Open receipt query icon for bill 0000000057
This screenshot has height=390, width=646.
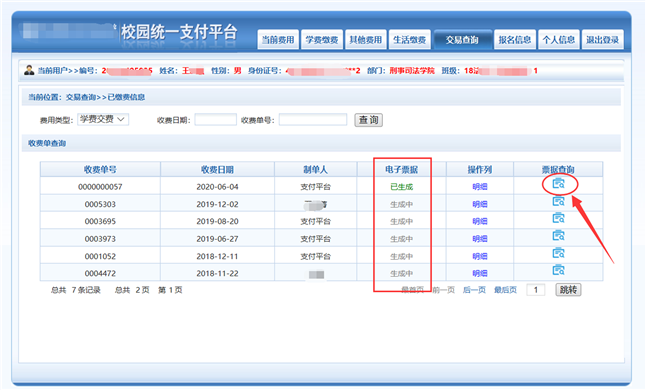pyautogui.click(x=558, y=184)
